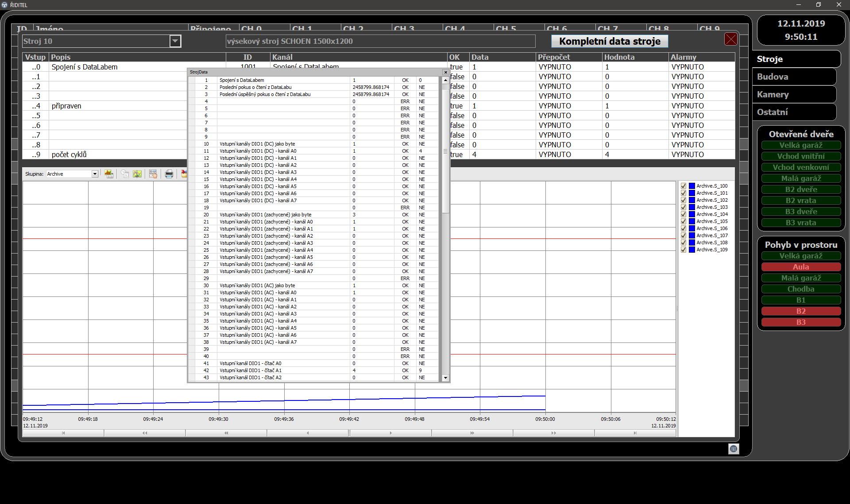Jump to first record in trend navigation
850x504 pixels.
click(63, 433)
